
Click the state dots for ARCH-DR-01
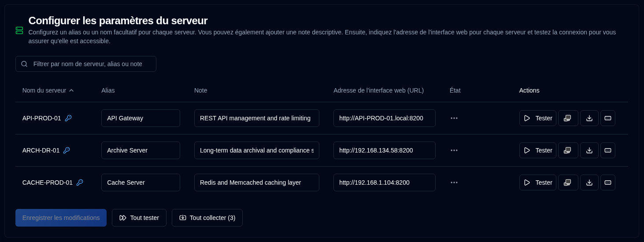(454, 150)
